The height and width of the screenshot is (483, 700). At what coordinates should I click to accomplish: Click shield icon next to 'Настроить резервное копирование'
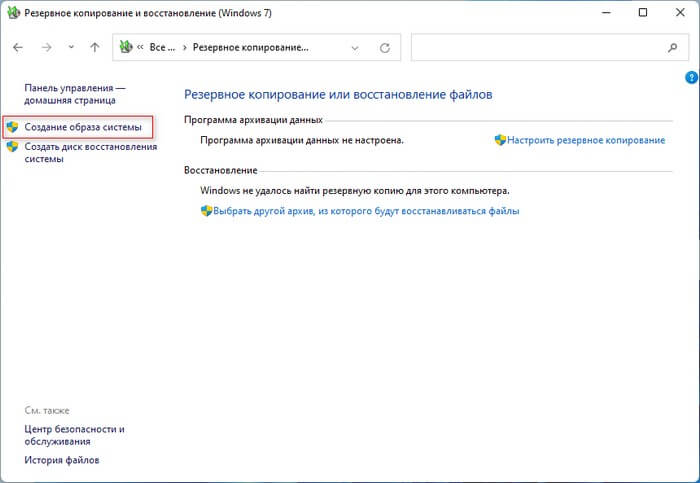(500, 140)
